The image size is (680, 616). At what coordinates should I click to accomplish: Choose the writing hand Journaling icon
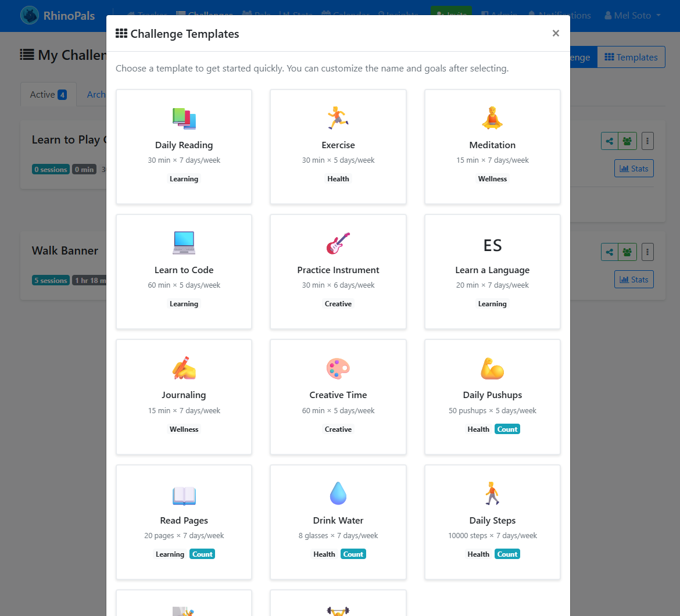(184, 368)
